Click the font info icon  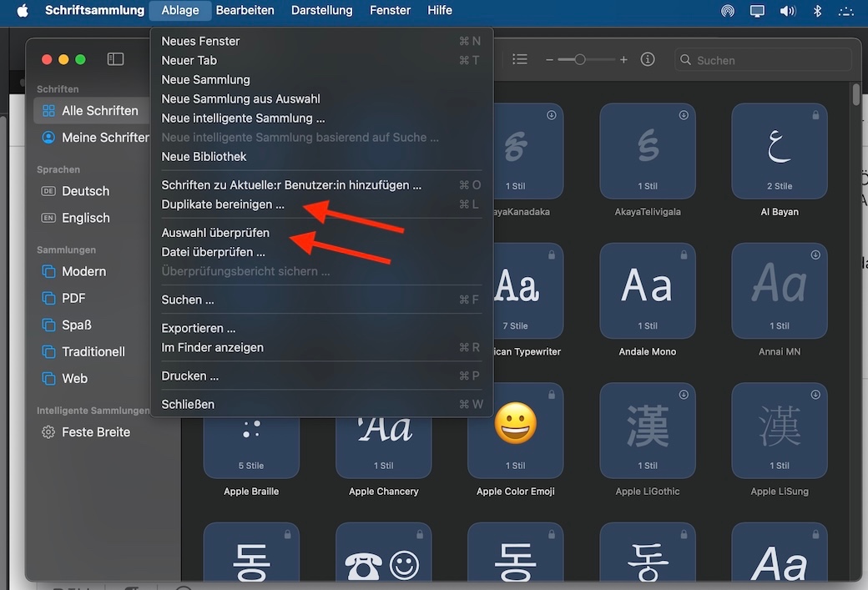click(x=647, y=60)
